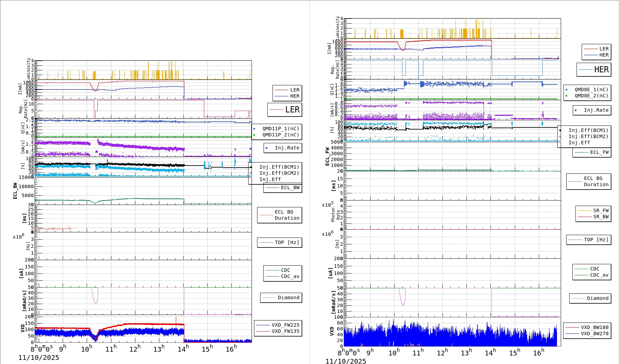Select CDC_av legend entry in right plot
The image size is (619, 364).
(x=599, y=275)
